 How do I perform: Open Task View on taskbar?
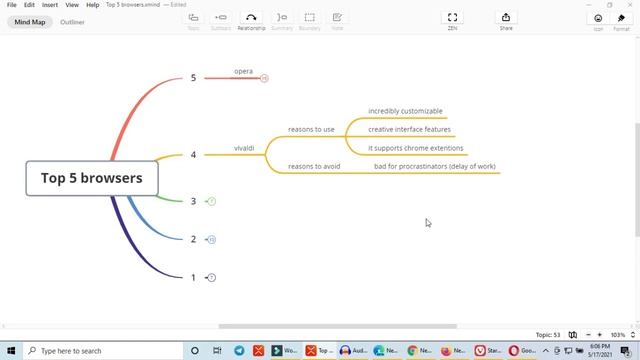[217, 351]
